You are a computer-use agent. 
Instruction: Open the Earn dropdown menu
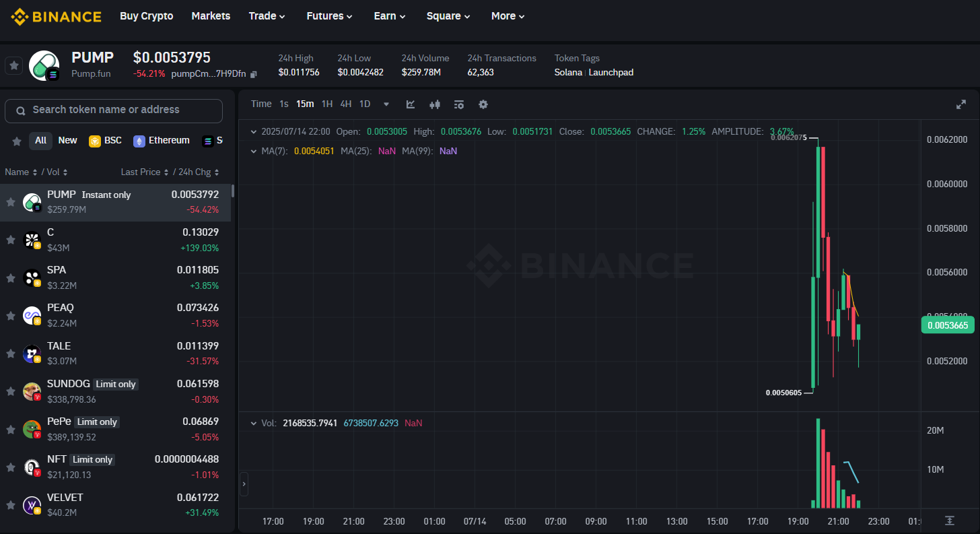click(x=390, y=16)
